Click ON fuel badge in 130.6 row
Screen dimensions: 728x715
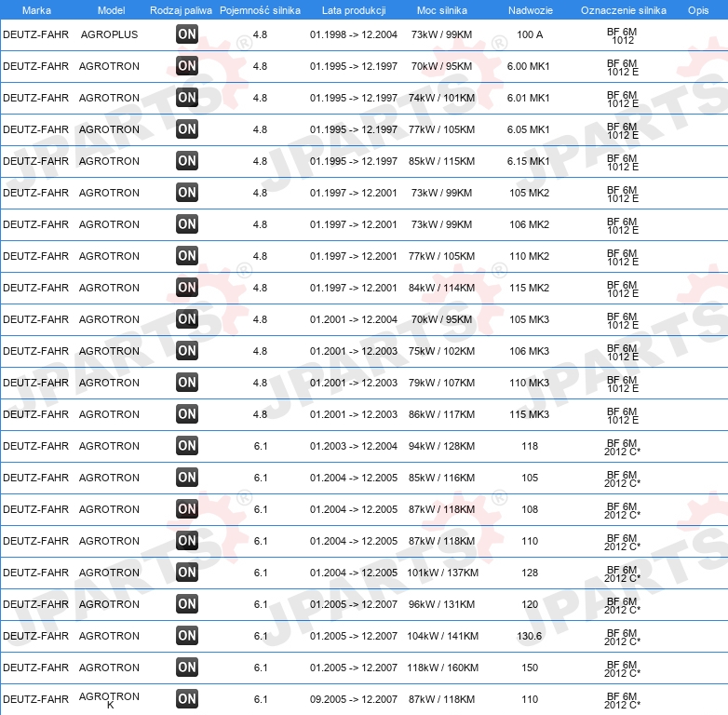pyautogui.click(x=187, y=636)
